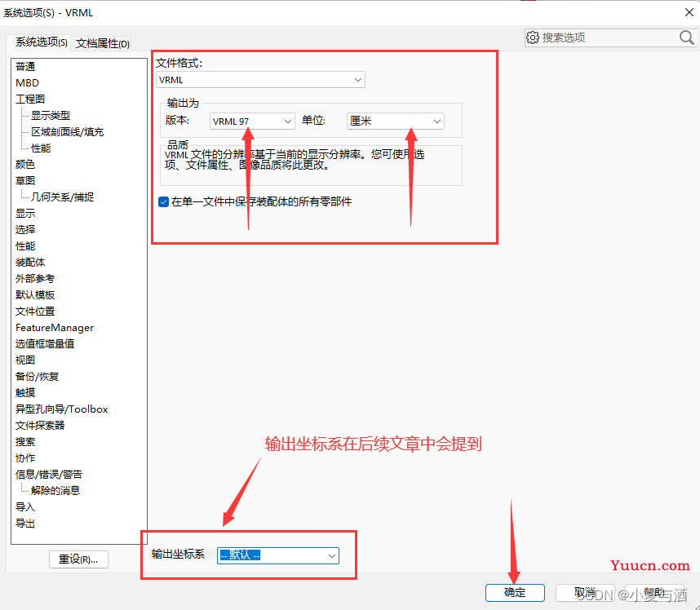Select 装配体 in the options tree

click(x=30, y=263)
